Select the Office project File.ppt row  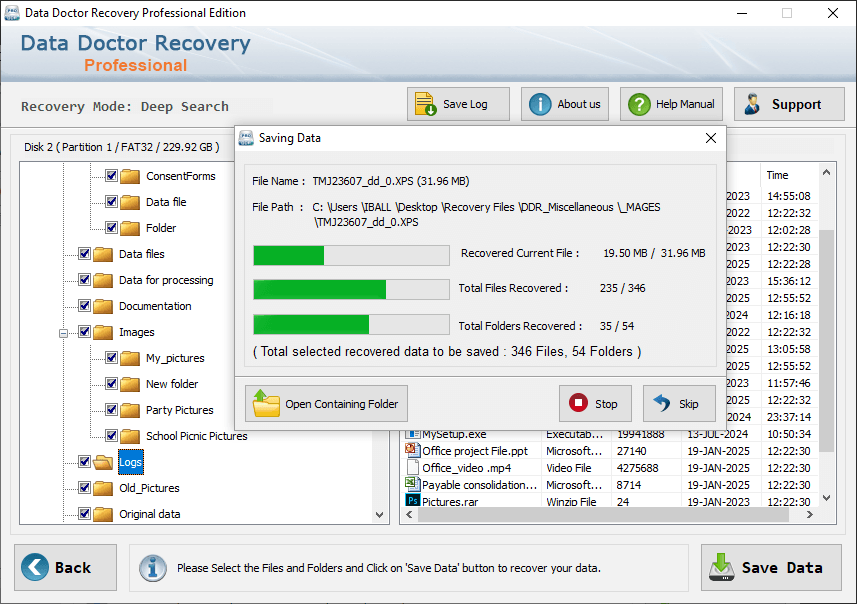click(610, 451)
